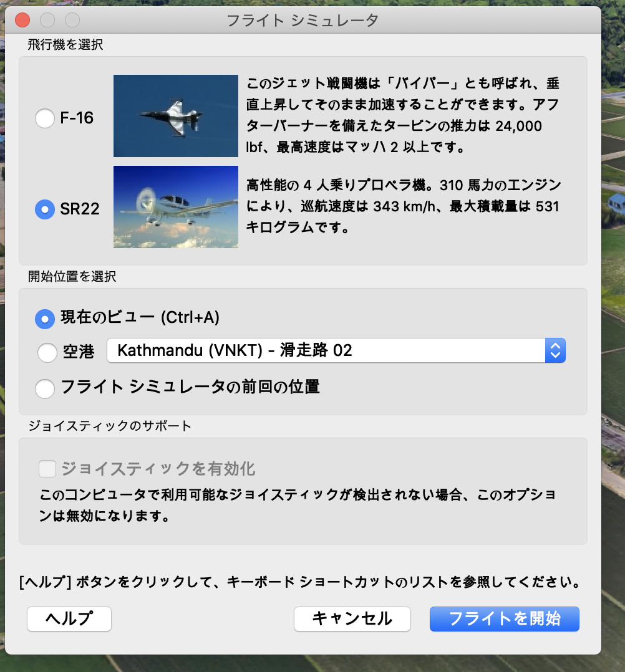
Task: Click the SR22 description mentioning 343 km/h
Action: point(403,206)
